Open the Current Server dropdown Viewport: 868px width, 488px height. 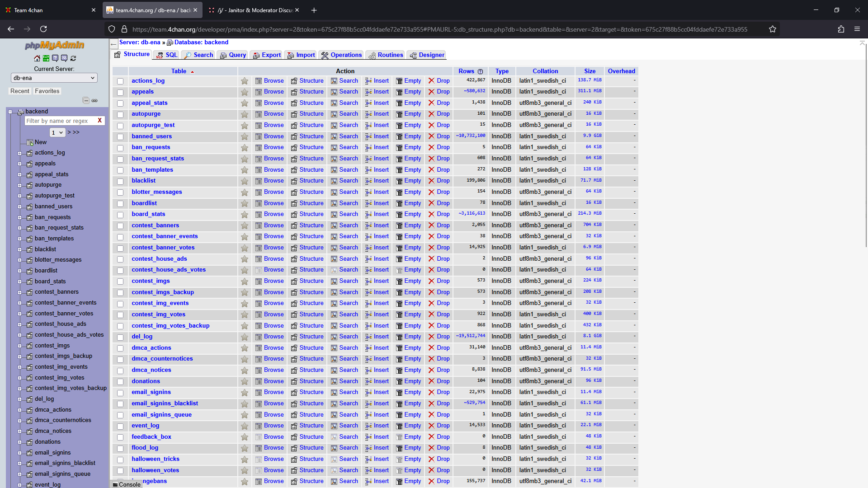tap(54, 78)
